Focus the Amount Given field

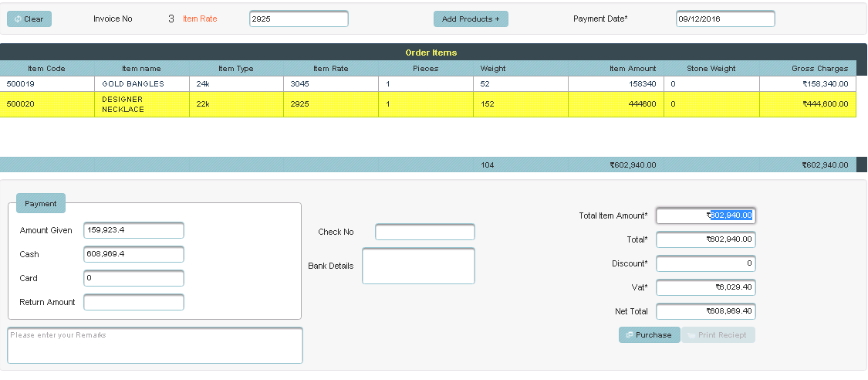(133, 230)
